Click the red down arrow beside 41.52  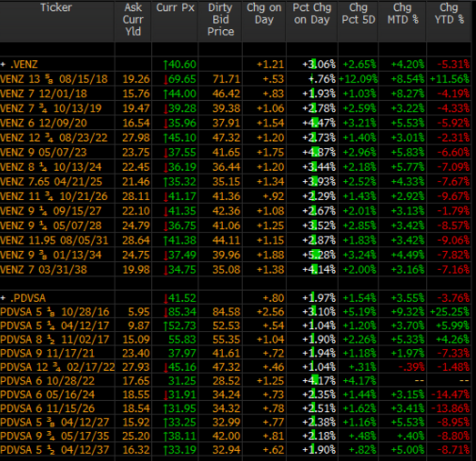pos(166,298)
